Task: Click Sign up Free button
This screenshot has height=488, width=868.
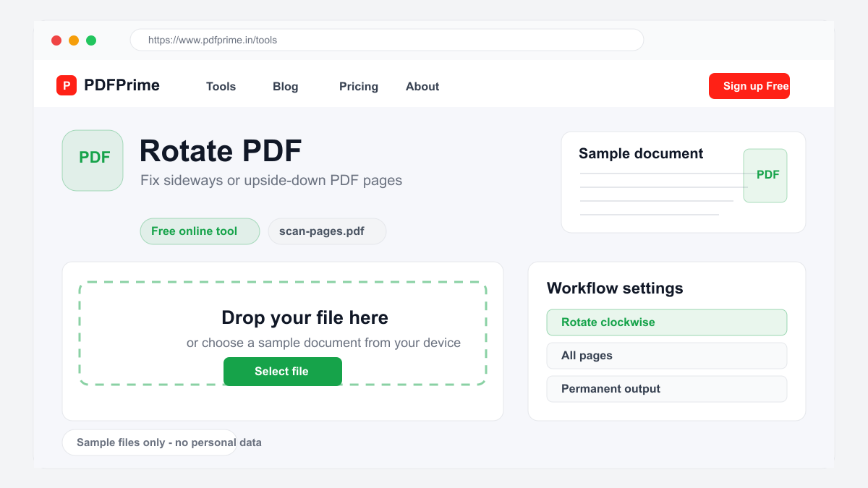Action: click(x=749, y=86)
